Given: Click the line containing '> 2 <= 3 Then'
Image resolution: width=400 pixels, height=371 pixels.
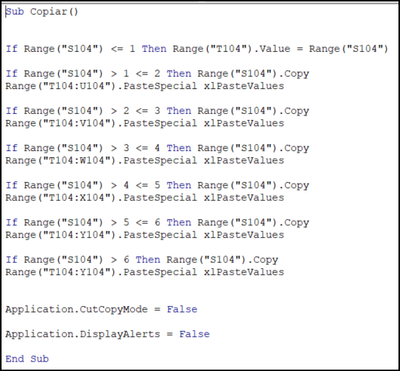Looking at the screenshot, I should click(x=157, y=111).
